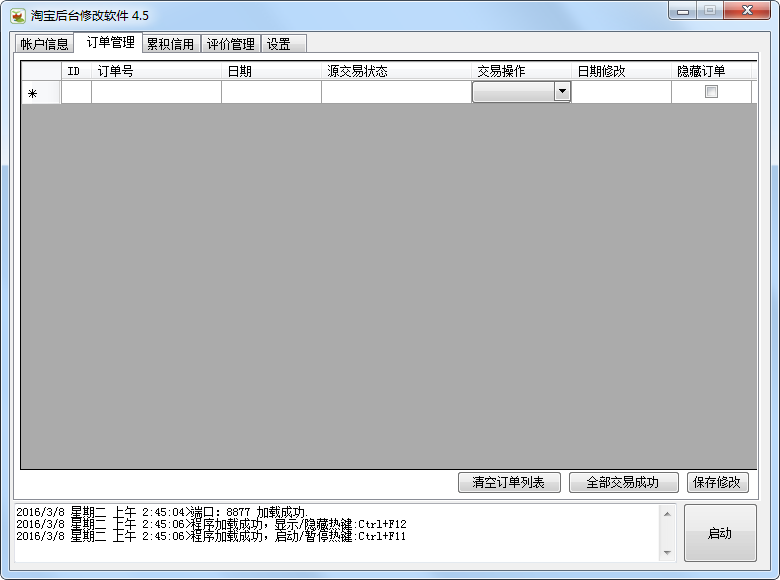
Task: Expand the 交易操作 dropdown in the row
Action: (561, 92)
